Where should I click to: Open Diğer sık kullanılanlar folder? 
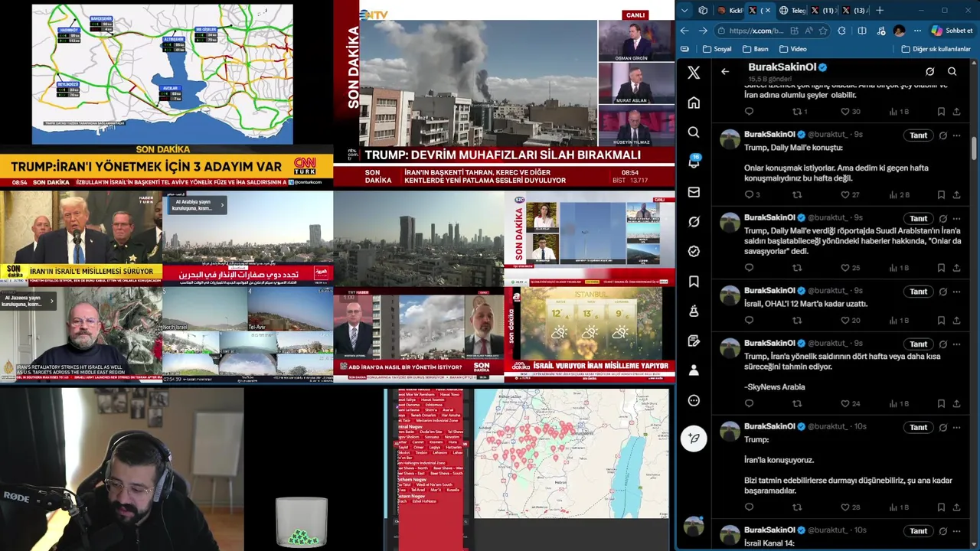click(x=936, y=49)
